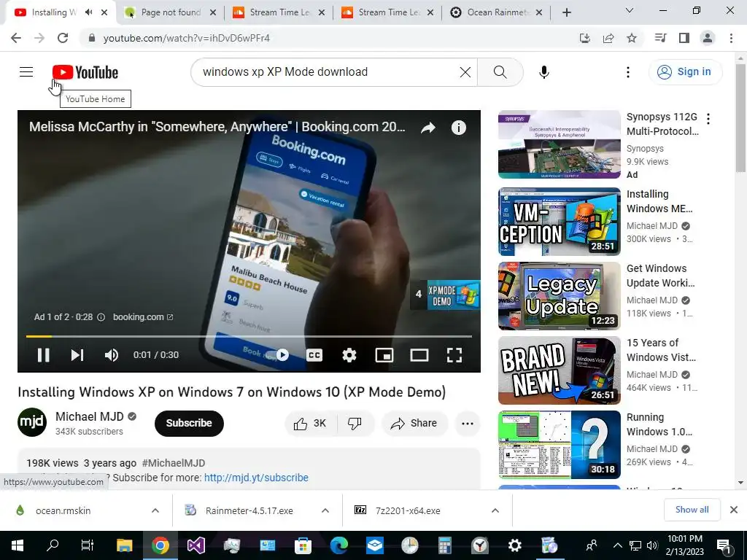Switch to second Stream Time Leap tab
The width and height of the screenshot is (747, 560).
387,12
